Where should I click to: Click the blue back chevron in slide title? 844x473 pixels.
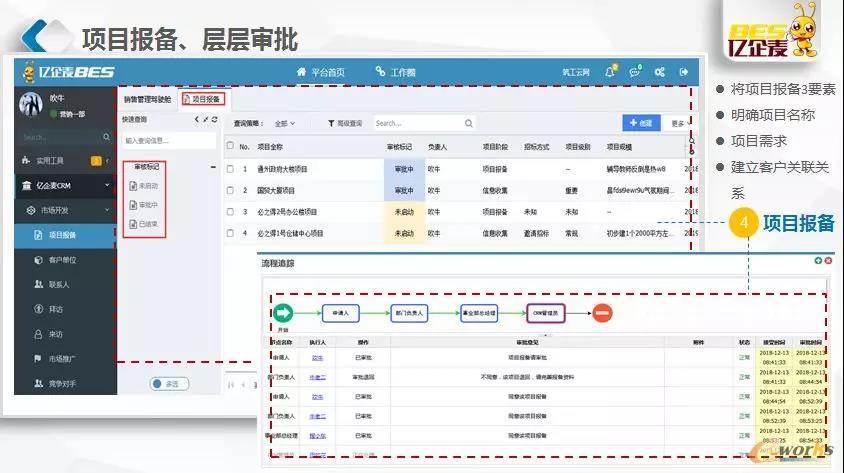coord(36,37)
